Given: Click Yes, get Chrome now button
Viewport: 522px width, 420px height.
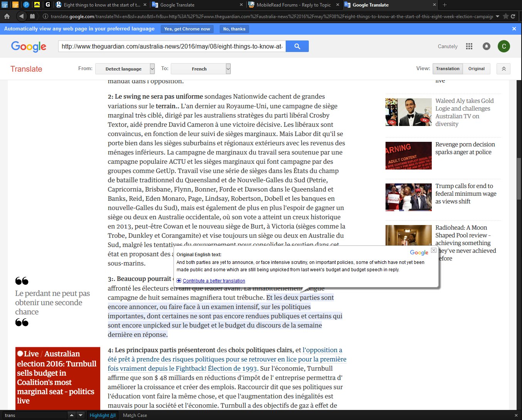Looking at the screenshot, I should point(187,29).
